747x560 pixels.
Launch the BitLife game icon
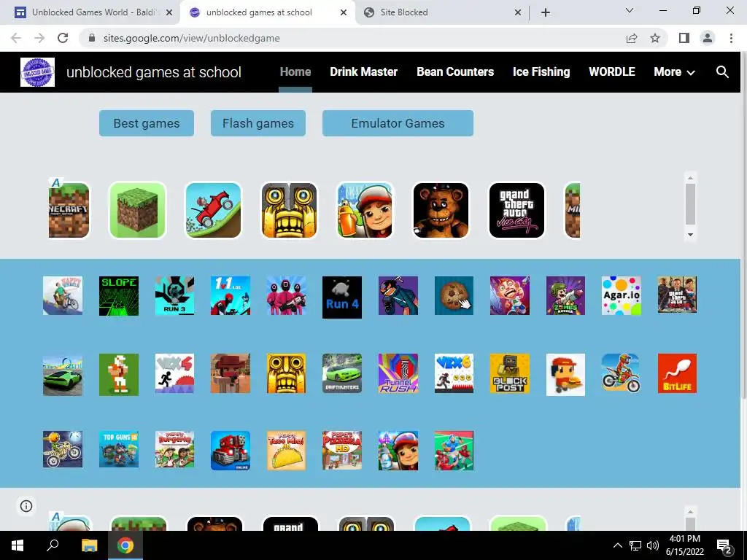[x=677, y=373]
